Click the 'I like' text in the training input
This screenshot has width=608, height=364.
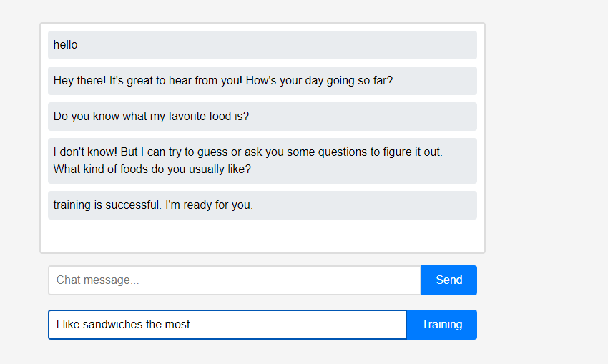click(68, 325)
